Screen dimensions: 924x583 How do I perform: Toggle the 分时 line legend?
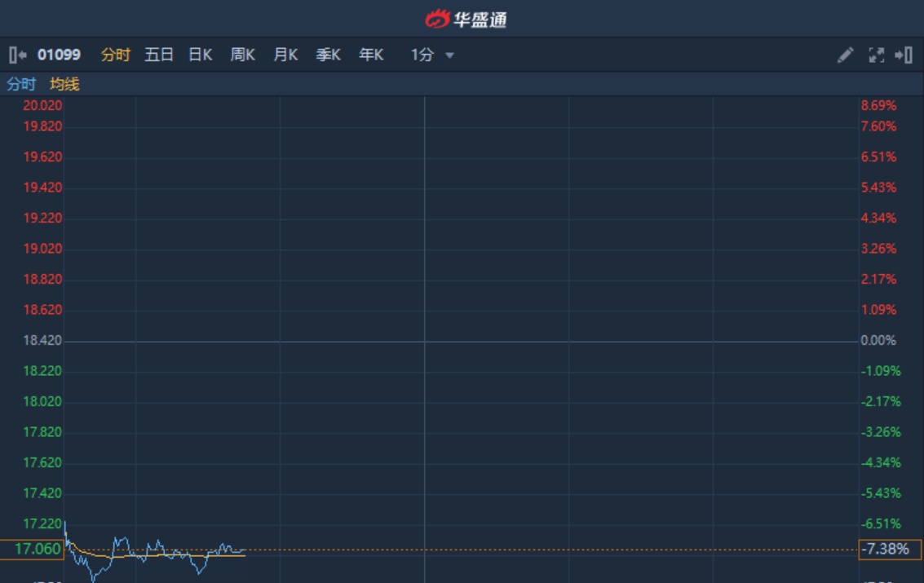click(21, 84)
